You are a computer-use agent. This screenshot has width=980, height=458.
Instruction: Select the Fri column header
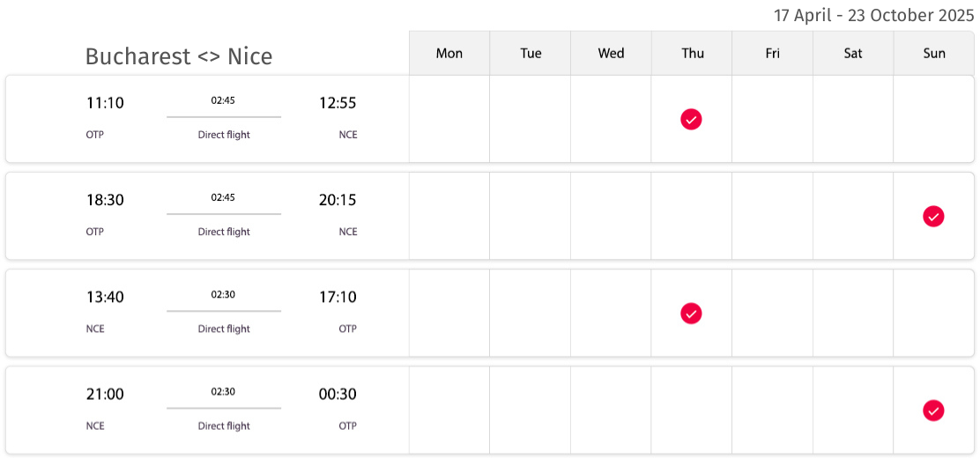[x=773, y=53]
